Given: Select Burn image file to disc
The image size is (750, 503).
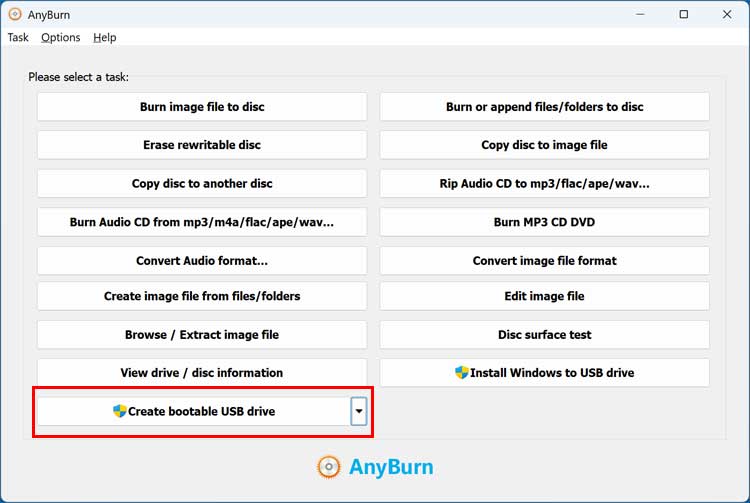Looking at the screenshot, I should [202, 107].
